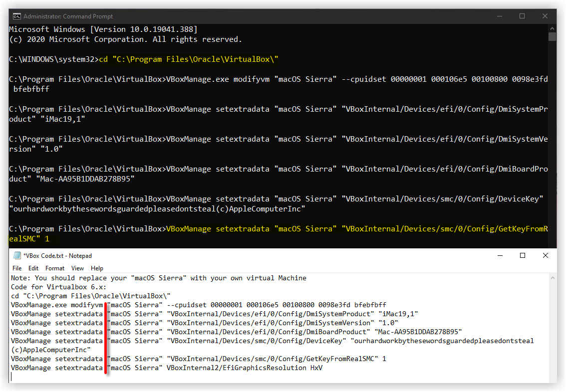566x392 pixels.
Task: Click the EfiGraphicsResolution HxV line in Notepad
Action: (x=166, y=368)
